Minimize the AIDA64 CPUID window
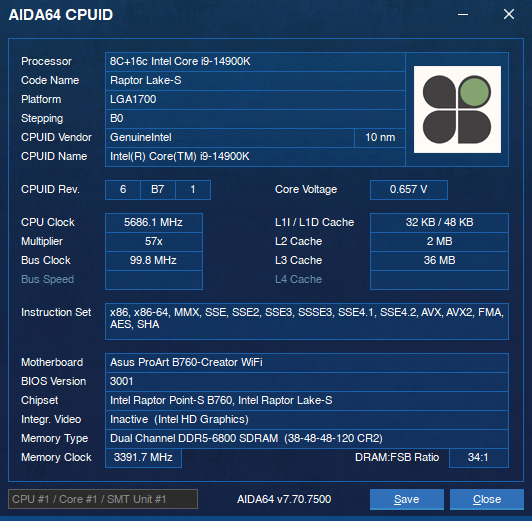 point(463,14)
